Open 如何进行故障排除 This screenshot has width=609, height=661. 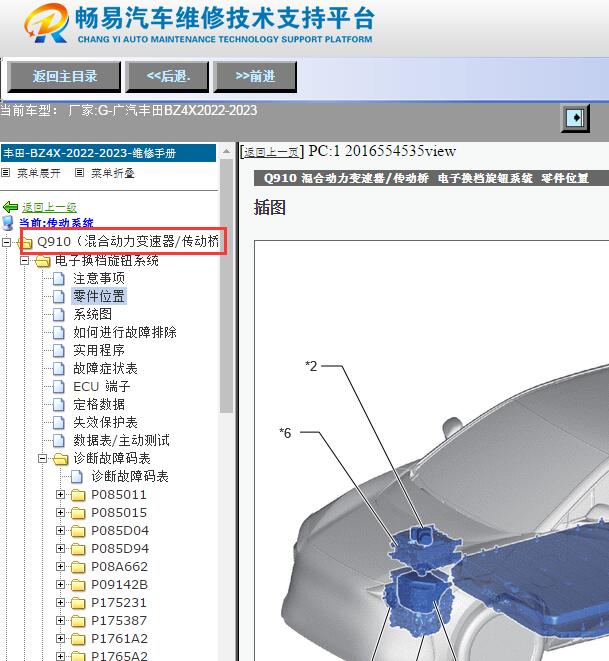tap(125, 333)
